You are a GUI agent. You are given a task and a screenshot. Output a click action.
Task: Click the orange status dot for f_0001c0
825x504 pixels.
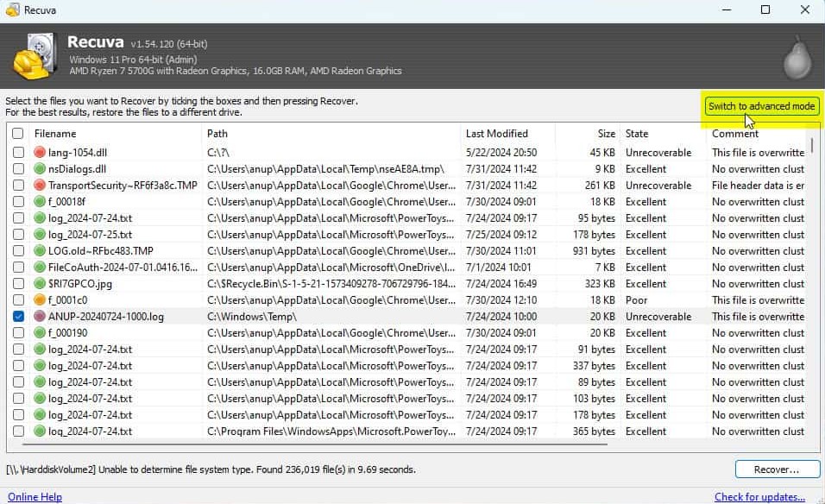pyautogui.click(x=40, y=299)
